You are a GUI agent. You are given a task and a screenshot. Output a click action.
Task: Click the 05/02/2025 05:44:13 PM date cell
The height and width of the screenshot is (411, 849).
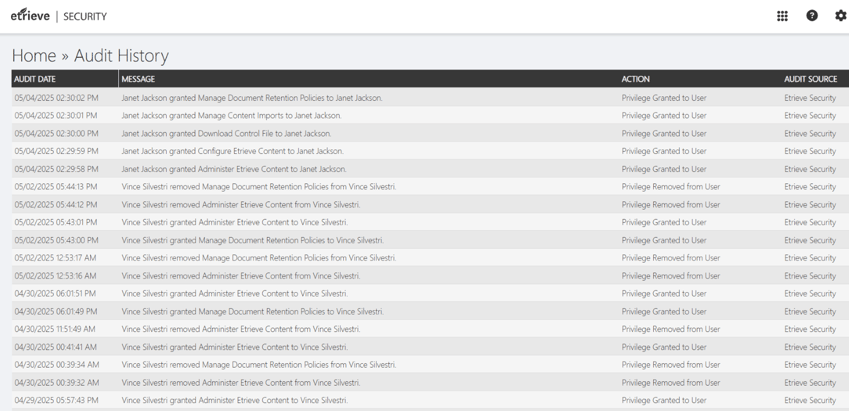click(56, 187)
